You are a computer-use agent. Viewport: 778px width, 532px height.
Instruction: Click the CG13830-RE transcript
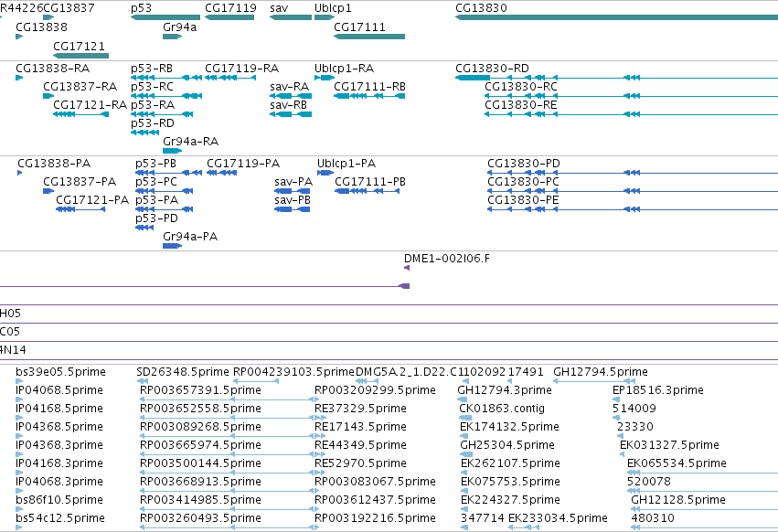(631, 114)
